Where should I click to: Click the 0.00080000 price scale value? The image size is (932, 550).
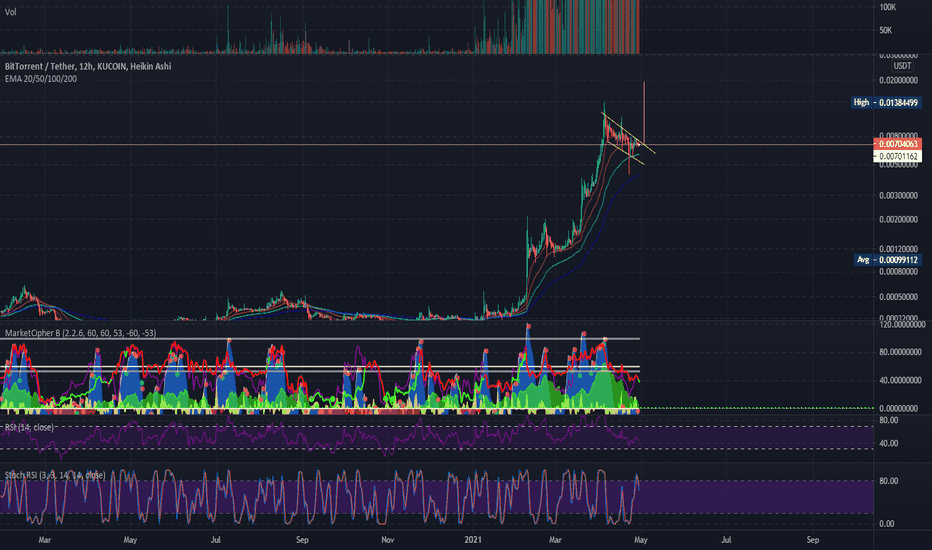[898, 272]
